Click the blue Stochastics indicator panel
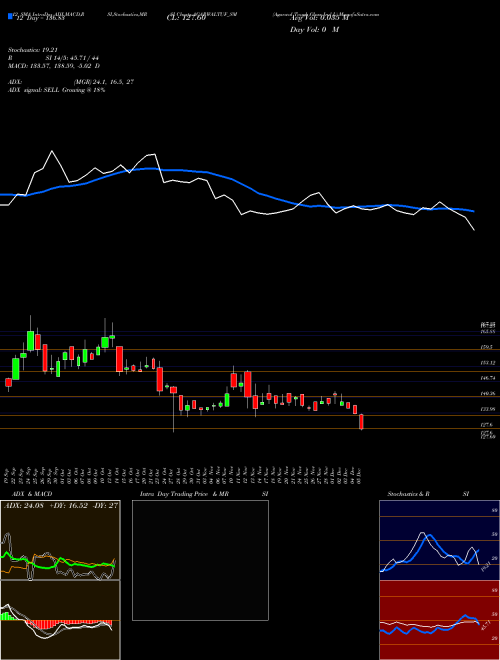 [439, 540]
